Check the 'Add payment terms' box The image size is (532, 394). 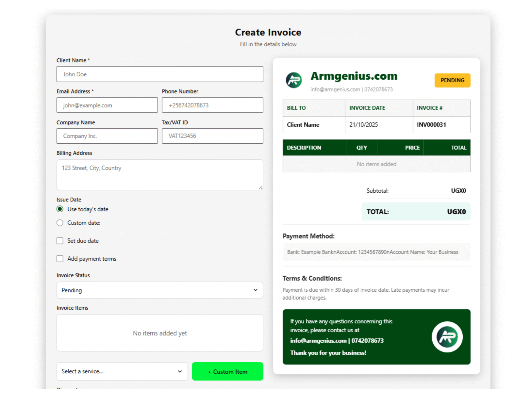[60, 259]
